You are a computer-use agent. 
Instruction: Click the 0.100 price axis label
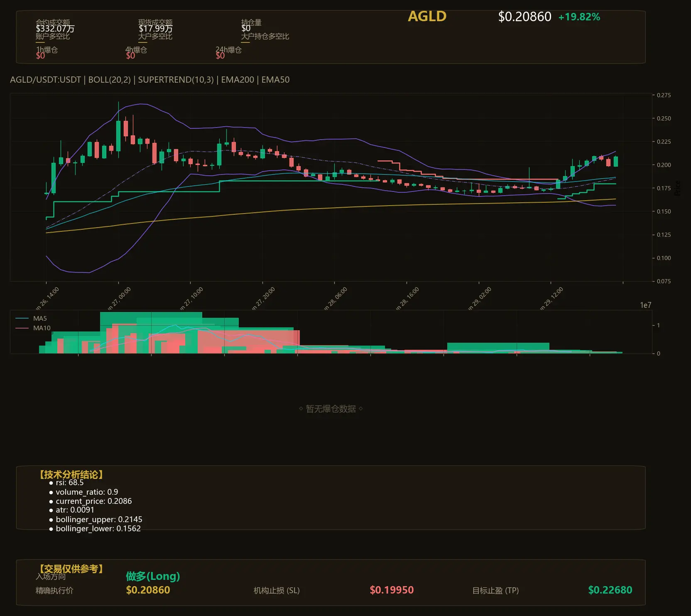coord(664,258)
